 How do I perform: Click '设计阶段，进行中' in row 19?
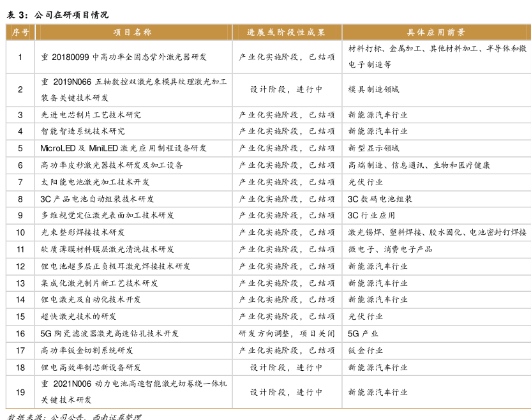(x=286, y=392)
